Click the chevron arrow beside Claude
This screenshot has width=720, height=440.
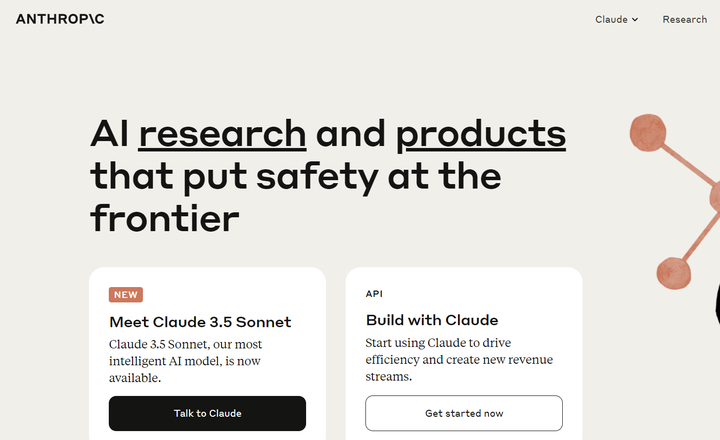pyautogui.click(x=635, y=19)
